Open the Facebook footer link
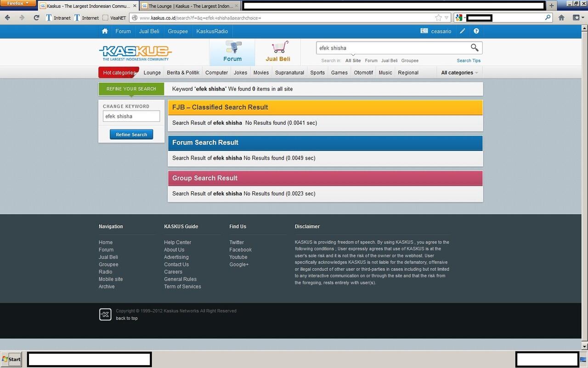 click(240, 250)
